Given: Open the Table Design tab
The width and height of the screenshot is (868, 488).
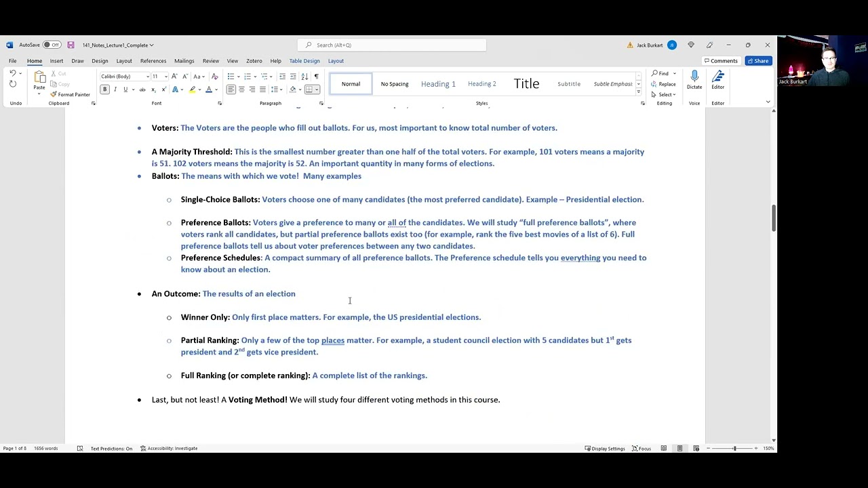Looking at the screenshot, I should [x=304, y=61].
